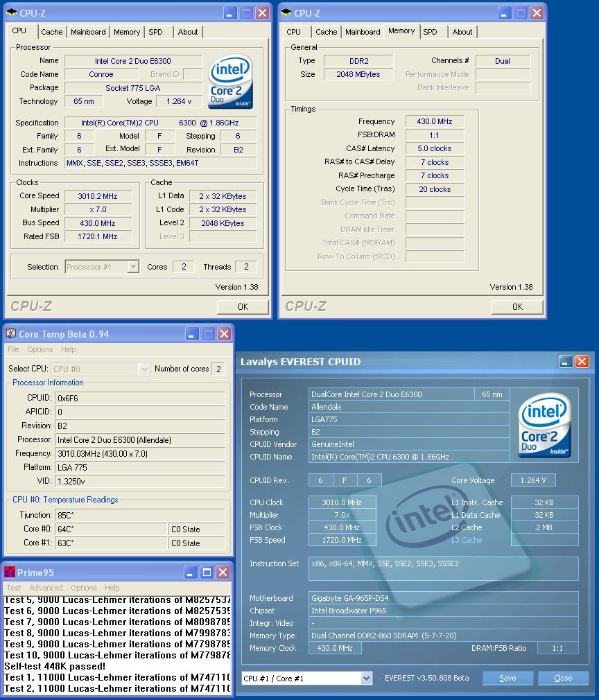
Task: Minimize the EVEREST CPUID window
Action: pyautogui.click(x=566, y=362)
